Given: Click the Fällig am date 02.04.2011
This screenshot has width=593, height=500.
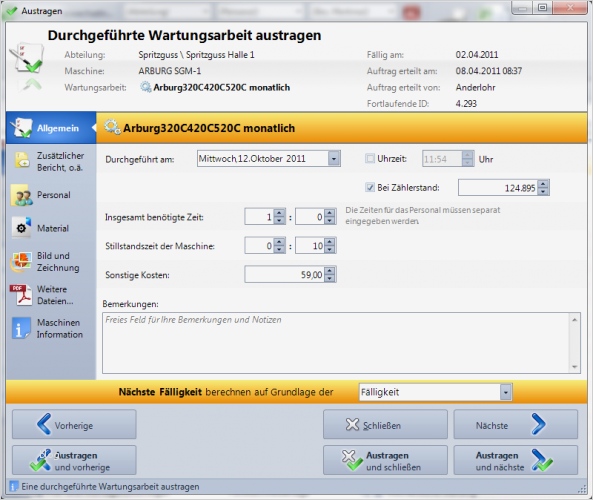Looking at the screenshot, I should pyautogui.click(x=477, y=54).
